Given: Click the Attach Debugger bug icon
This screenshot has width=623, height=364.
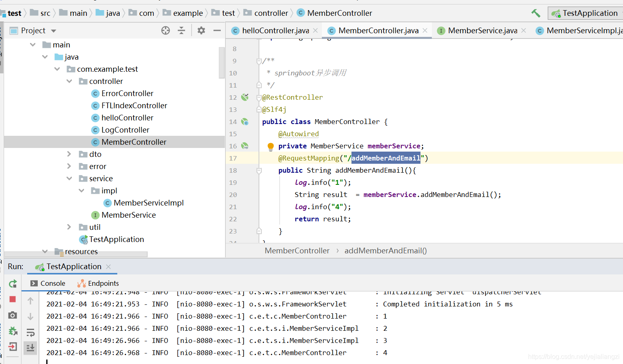Looking at the screenshot, I should [13, 331].
